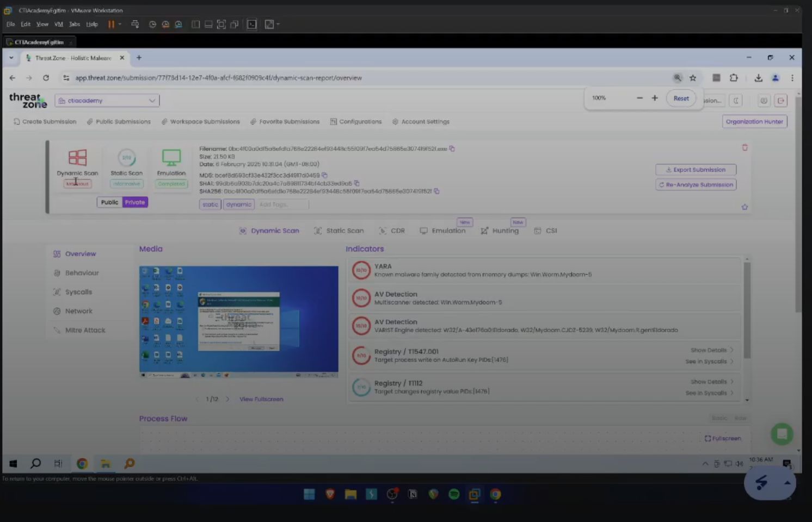The height and width of the screenshot is (522, 812).
Task: Open Organization Hunter
Action: click(x=754, y=122)
